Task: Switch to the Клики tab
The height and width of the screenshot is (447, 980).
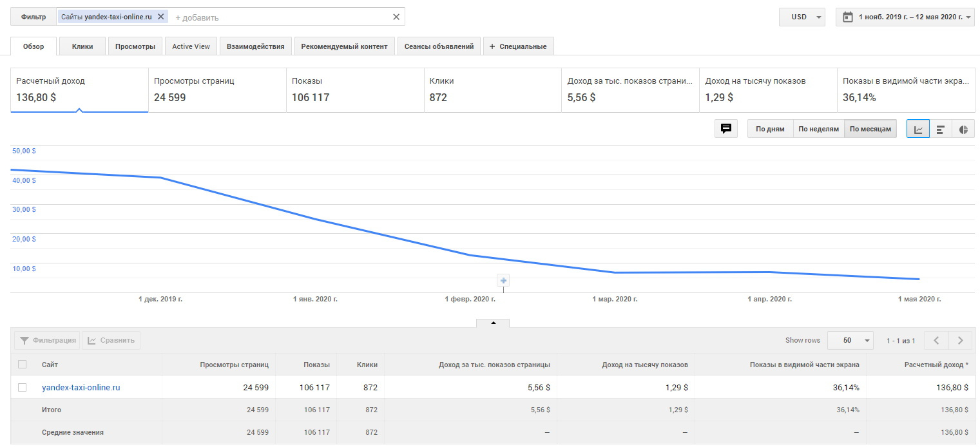Action: pyautogui.click(x=82, y=46)
